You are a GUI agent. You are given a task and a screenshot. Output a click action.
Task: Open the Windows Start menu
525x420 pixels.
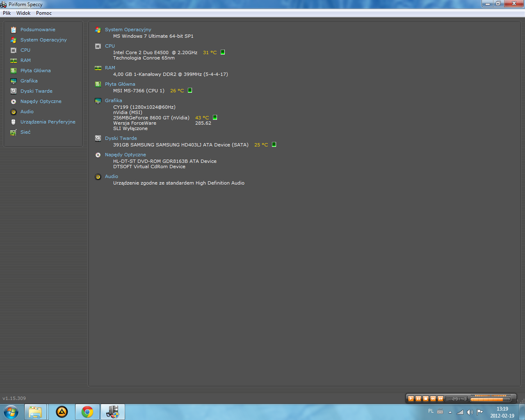11,412
